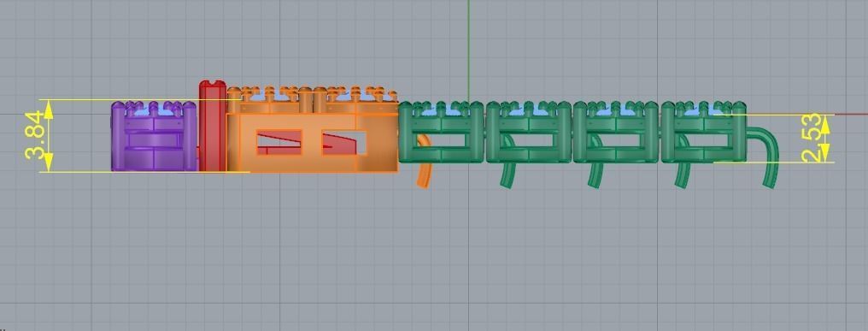Select the purple block model

155,136
